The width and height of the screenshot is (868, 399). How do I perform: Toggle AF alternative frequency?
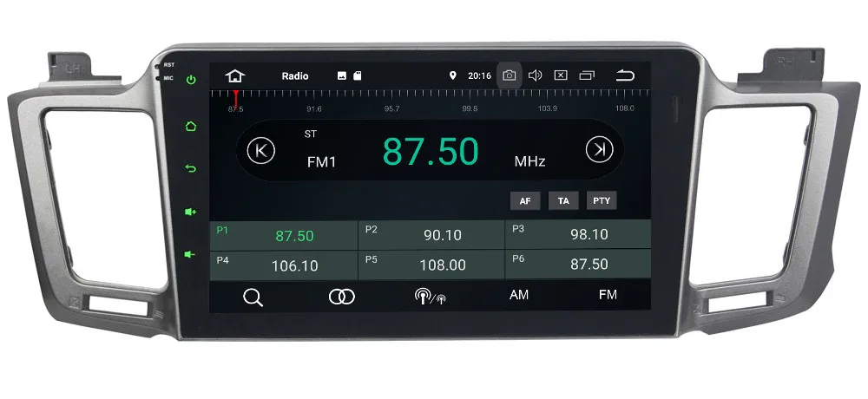(525, 201)
